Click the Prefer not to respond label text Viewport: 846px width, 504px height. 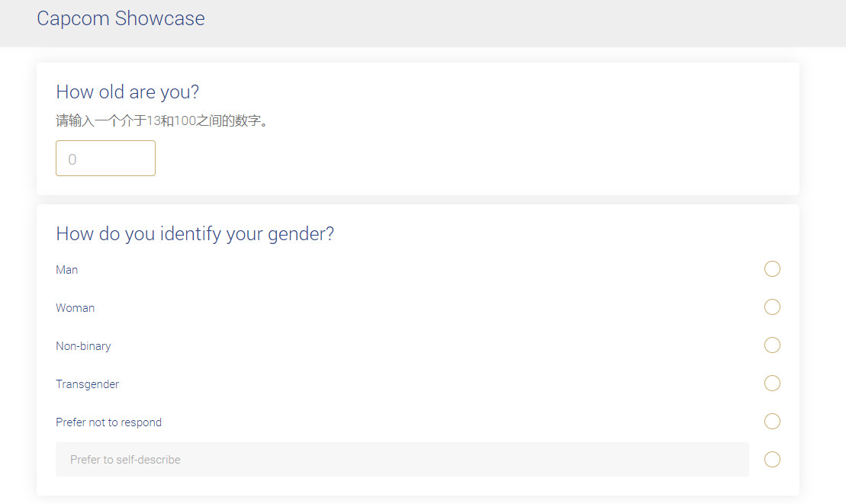[x=109, y=422]
